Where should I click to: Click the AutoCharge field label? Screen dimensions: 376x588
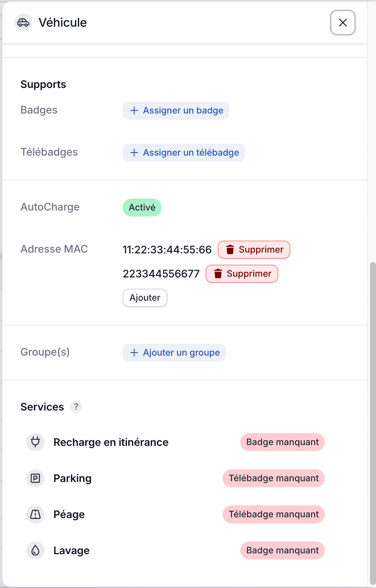pyautogui.click(x=50, y=207)
